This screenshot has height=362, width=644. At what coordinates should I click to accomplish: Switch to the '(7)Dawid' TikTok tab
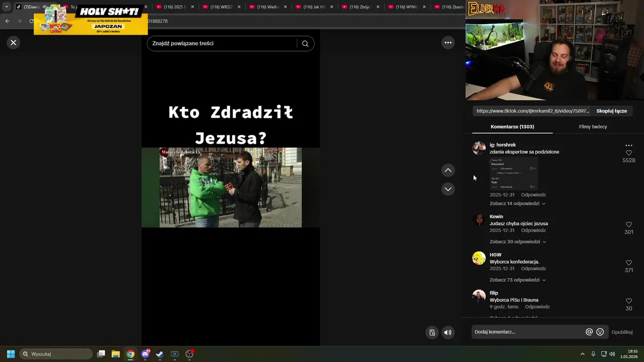(30, 7)
